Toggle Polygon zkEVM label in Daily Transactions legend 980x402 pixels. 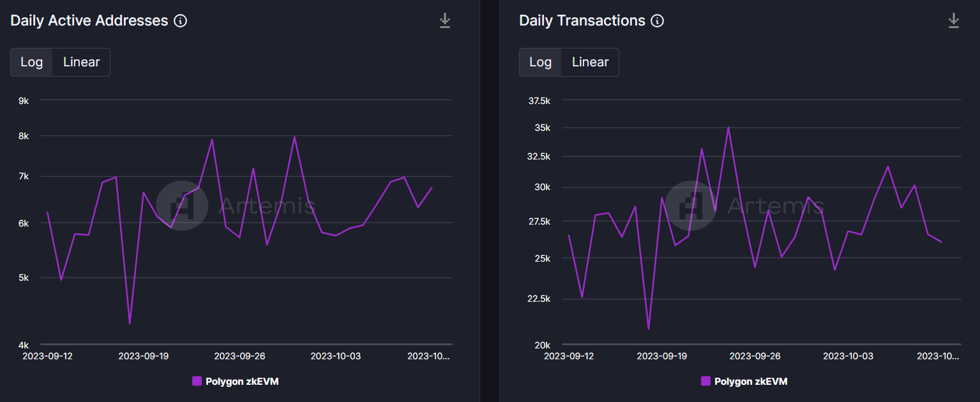point(751,382)
